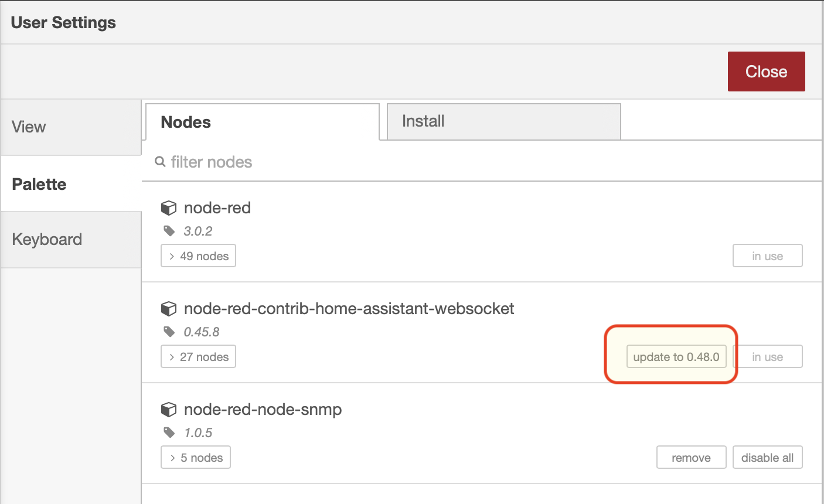Click the version 3.0.2 label
This screenshot has width=824, height=504.
click(198, 231)
